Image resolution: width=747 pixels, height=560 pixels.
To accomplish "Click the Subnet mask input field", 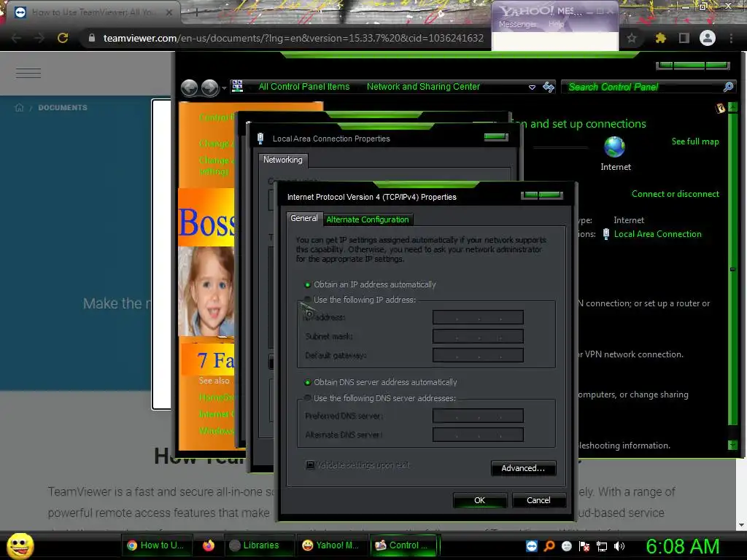I will point(478,336).
